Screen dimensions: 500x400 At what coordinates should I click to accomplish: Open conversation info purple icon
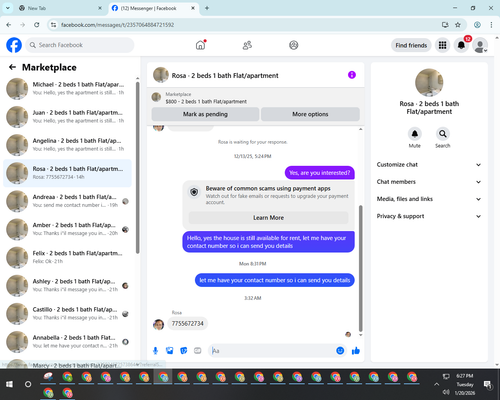tap(352, 75)
